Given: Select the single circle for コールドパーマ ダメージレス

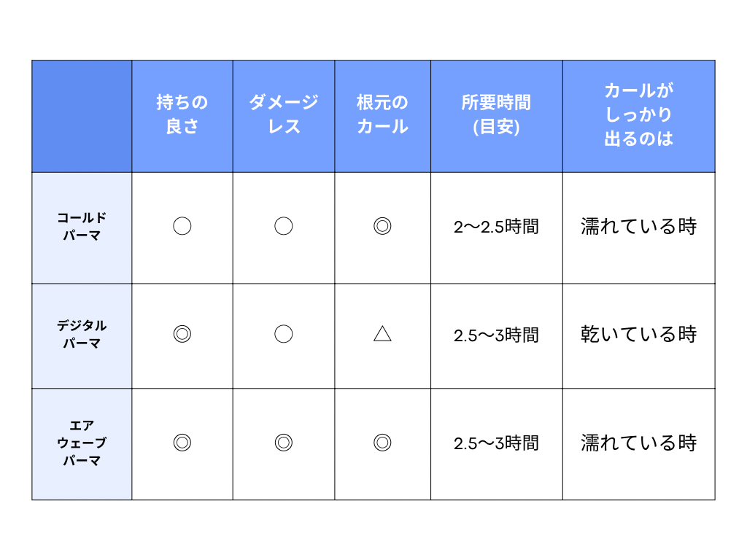Looking at the screenshot, I should pos(284,226).
